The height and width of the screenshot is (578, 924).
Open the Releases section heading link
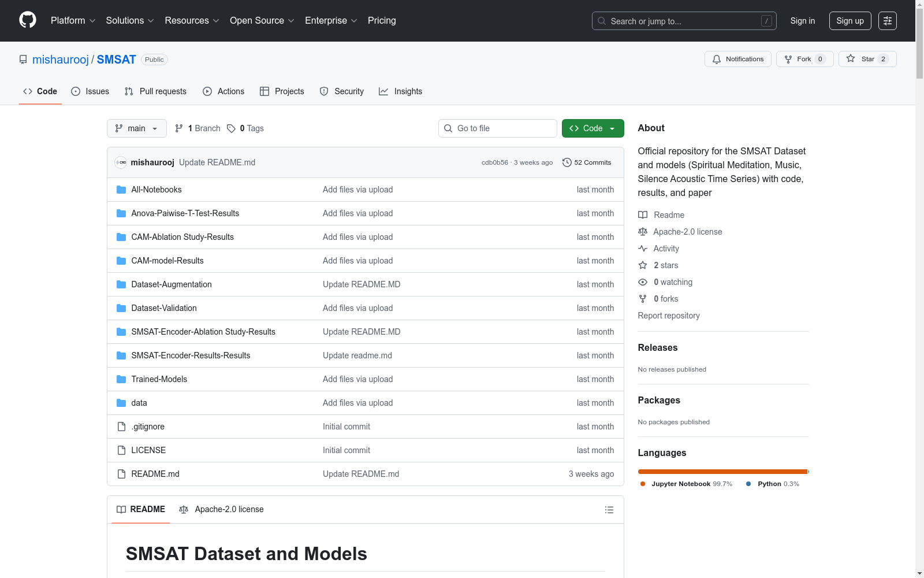pyautogui.click(x=658, y=347)
